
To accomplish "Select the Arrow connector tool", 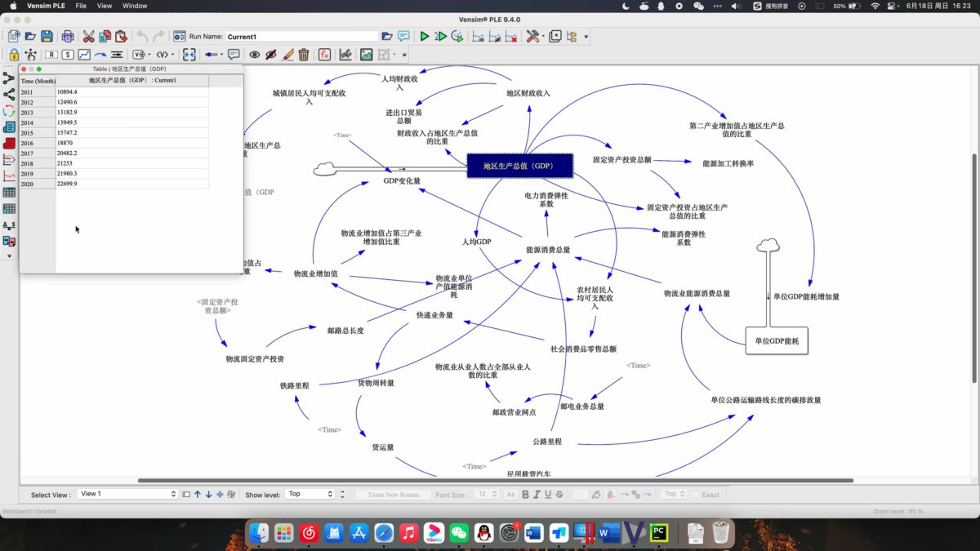I will tap(100, 55).
